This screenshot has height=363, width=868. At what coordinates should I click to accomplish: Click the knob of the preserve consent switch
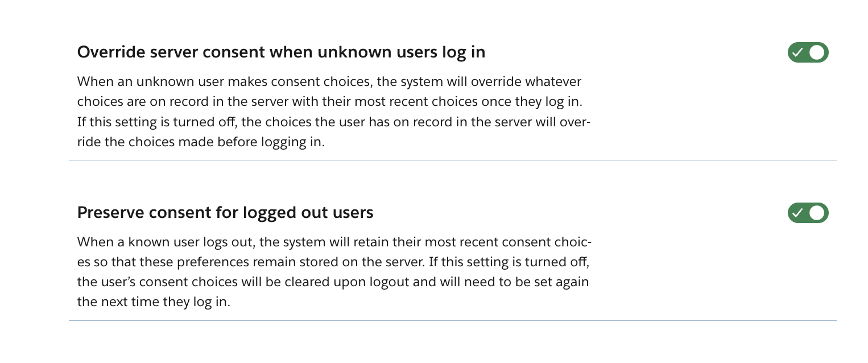(x=817, y=213)
